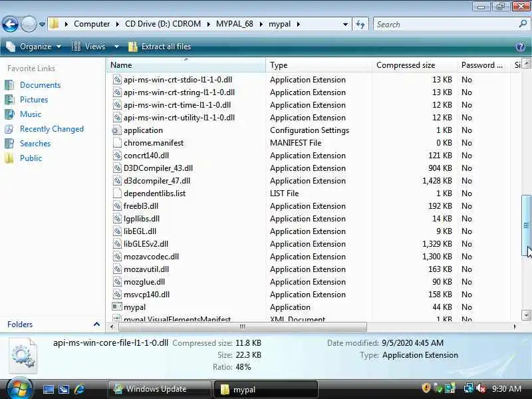Open Help via question mark icon

pyautogui.click(x=521, y=47)
